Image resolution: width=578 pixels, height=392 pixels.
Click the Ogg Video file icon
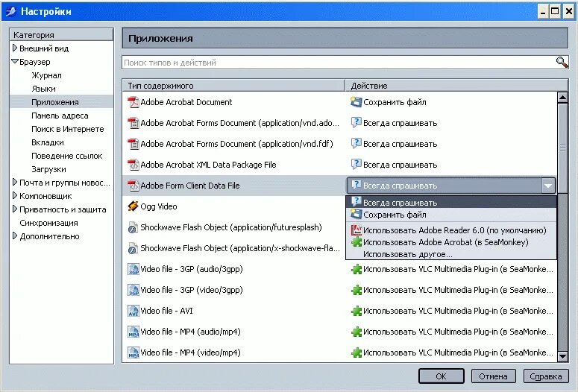133,206
